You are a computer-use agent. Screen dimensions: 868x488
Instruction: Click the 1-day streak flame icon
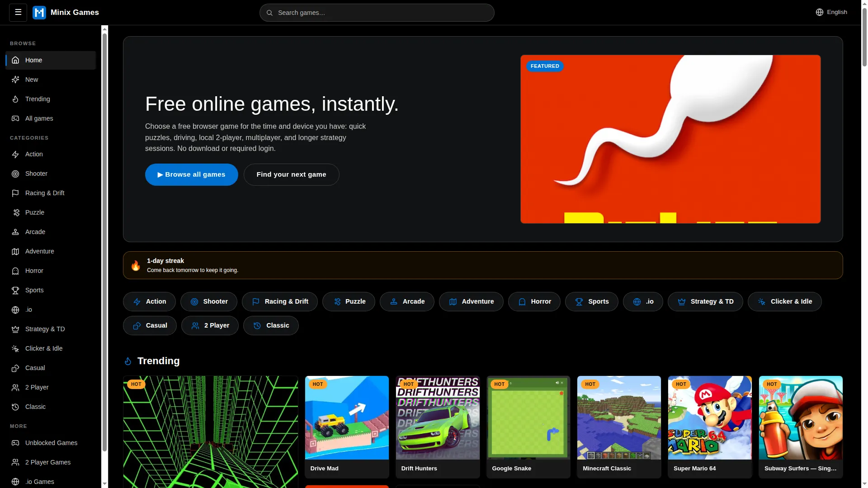click(136, 265)
